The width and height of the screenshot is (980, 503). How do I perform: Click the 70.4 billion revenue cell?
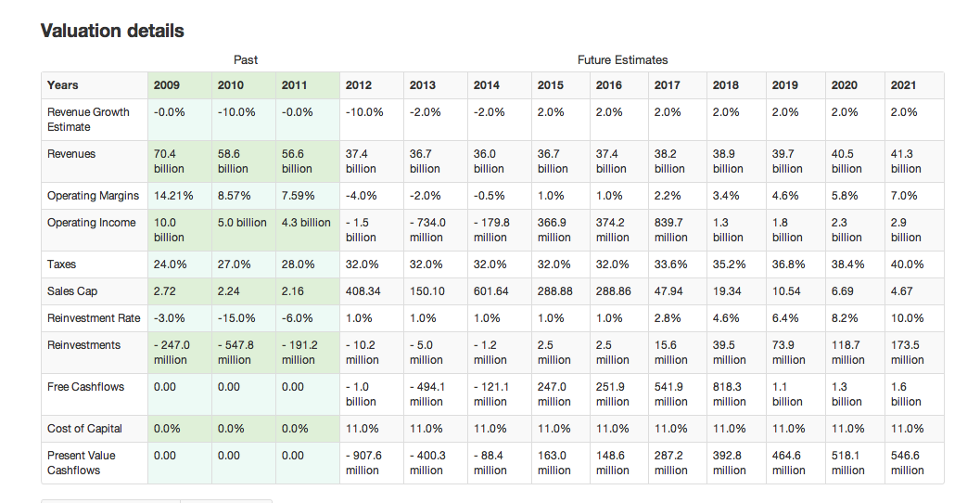click(169, 161)
